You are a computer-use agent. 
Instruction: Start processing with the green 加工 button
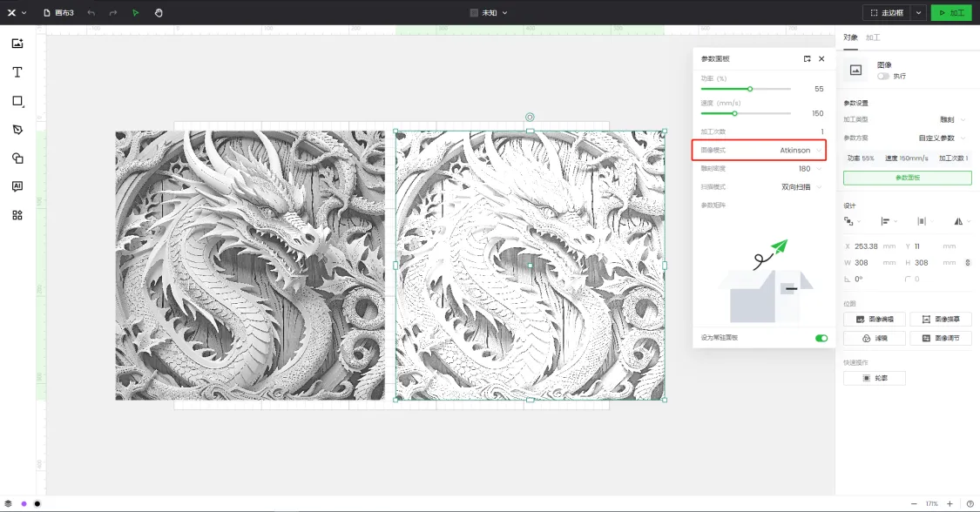click(x=951, y=12)
